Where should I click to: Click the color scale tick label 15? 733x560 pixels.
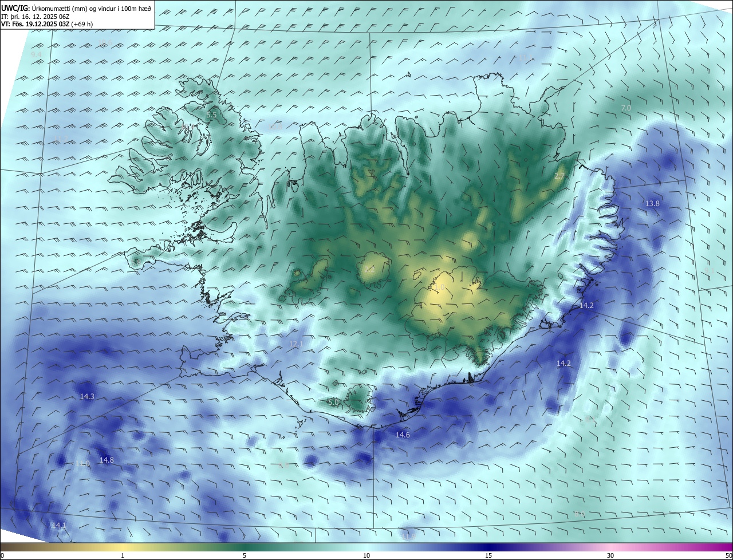488,555
